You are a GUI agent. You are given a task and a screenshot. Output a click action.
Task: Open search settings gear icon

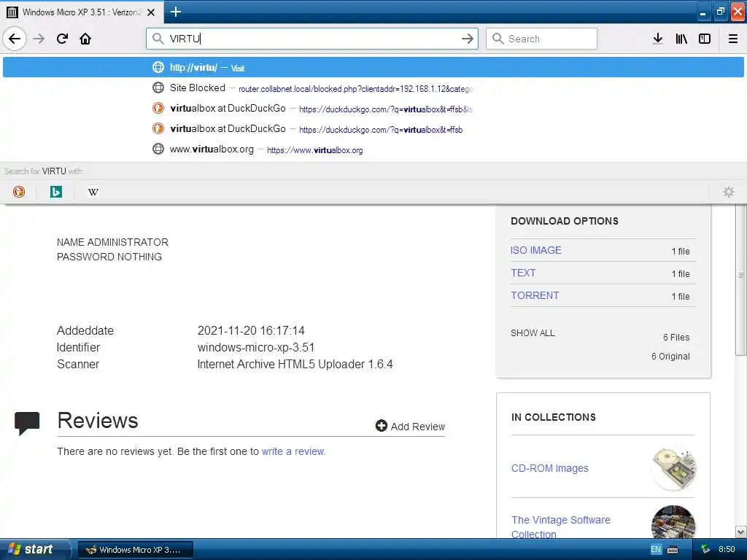tap(729, 192)
